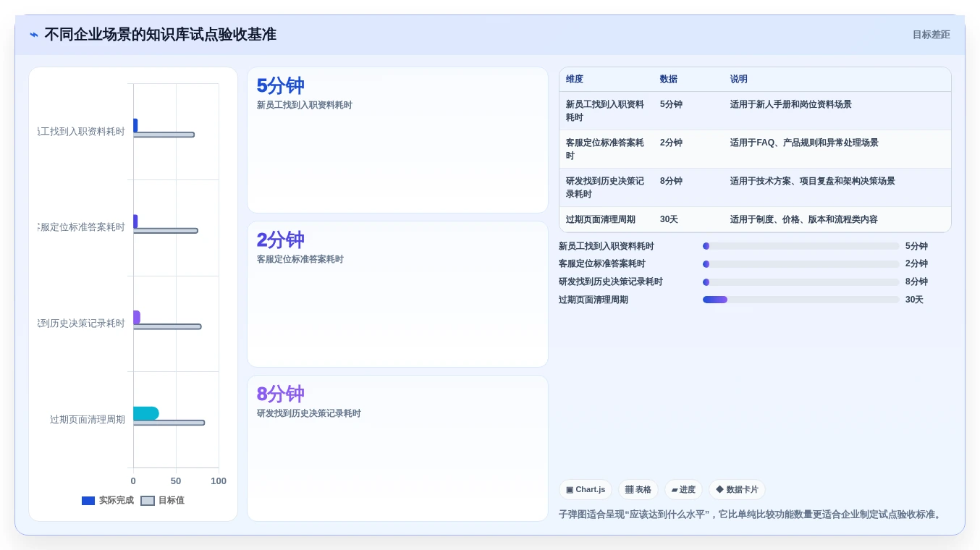
Task: Click 适用于FAQ、产品规则和异常处理场景 description
Action: 804,143
